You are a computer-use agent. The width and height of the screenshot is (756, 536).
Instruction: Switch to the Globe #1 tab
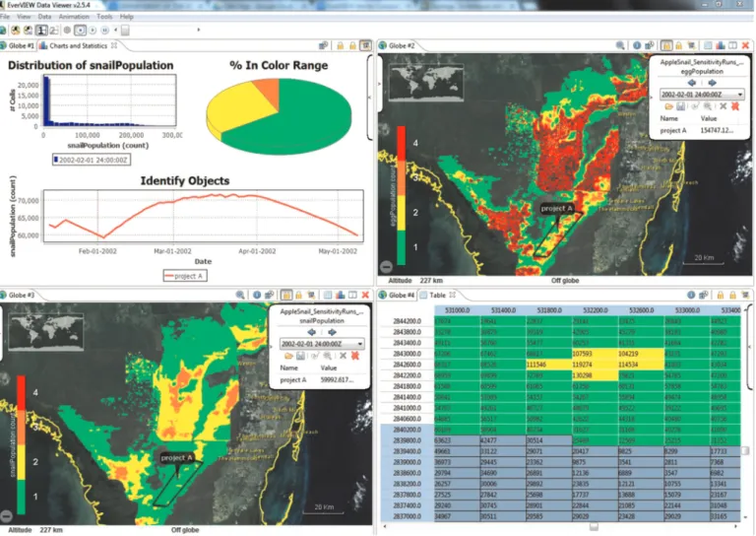click(x=18, y=46)
